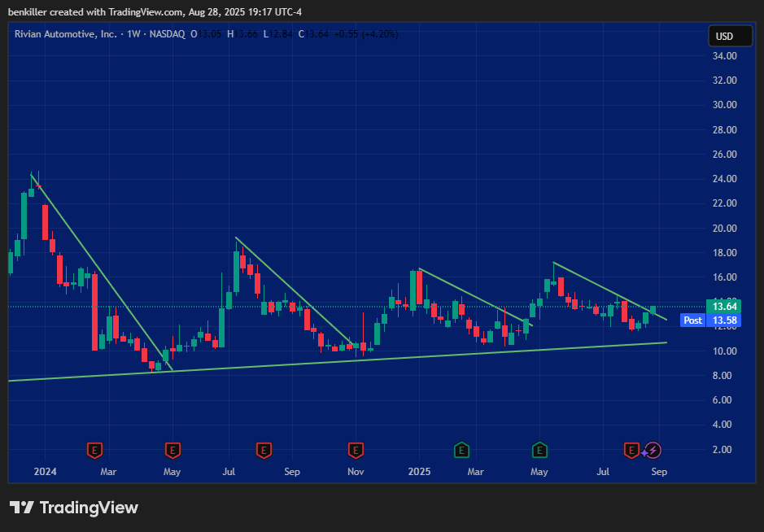Click the 24.00 price axis label

724,179
